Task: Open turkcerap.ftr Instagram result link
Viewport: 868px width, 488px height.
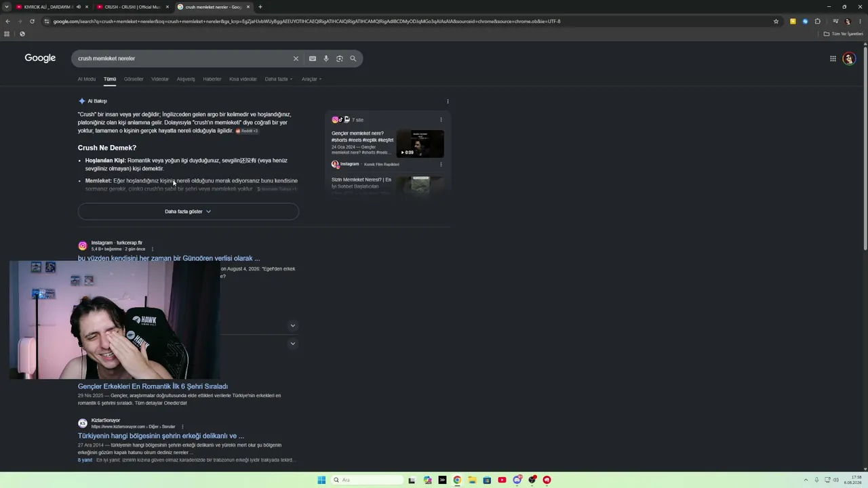Action: click(169, 258)
